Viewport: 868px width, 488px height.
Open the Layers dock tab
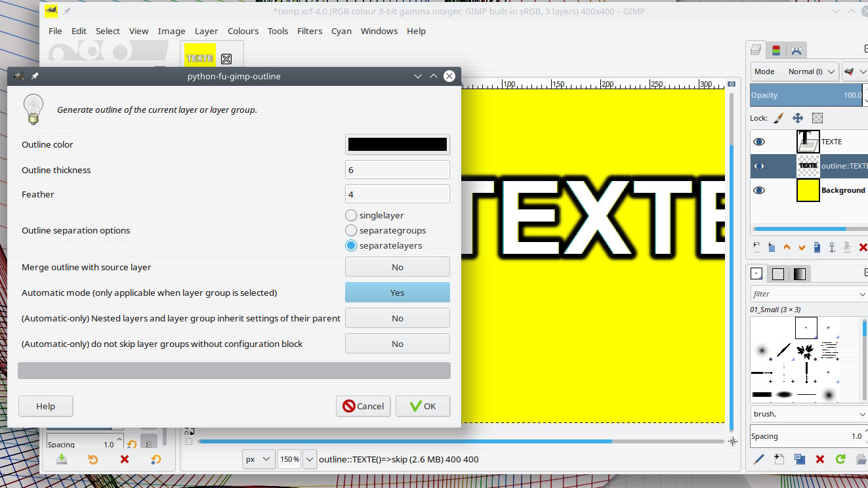(x=756, y=50)
